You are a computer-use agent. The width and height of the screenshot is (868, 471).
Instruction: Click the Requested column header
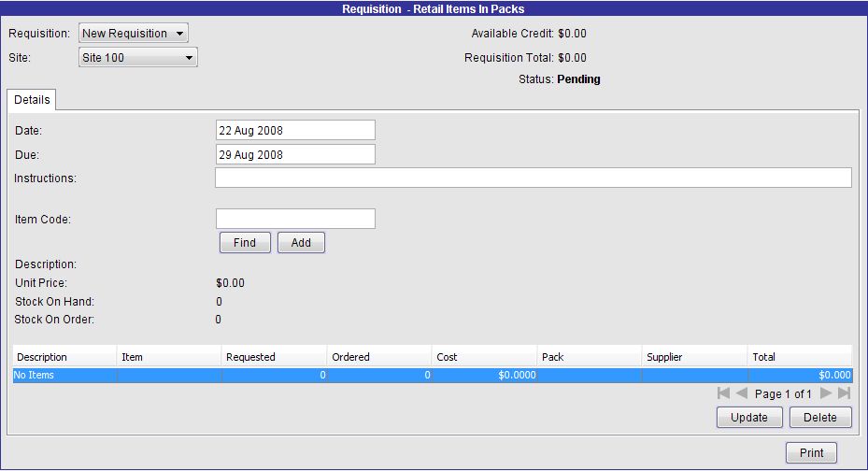(x=275, y=357)
